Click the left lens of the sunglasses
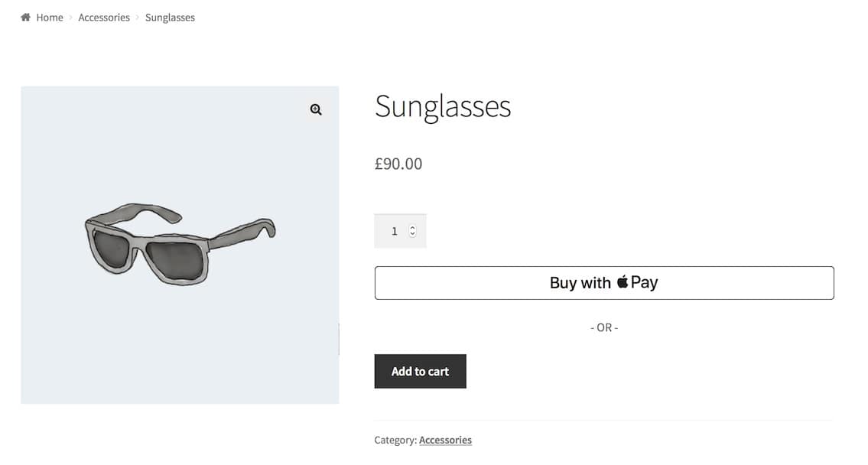The image size is (868, 465). click(112, 249)
